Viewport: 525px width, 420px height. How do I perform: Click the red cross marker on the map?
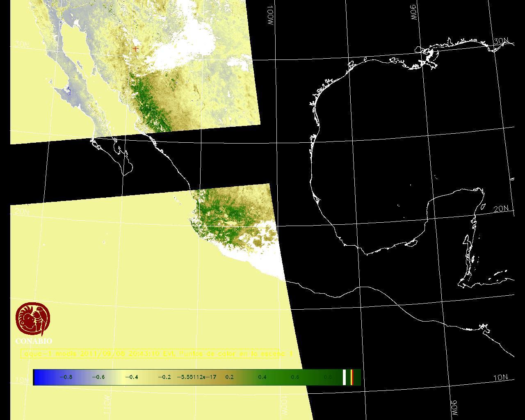135,49
